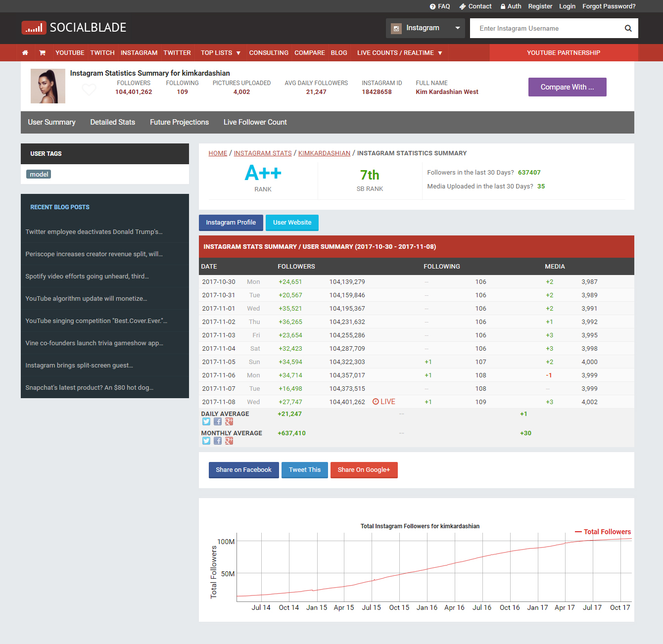663x644 pixels.
Task: Expand the Top Lists menu
Action: coord(221,53)
